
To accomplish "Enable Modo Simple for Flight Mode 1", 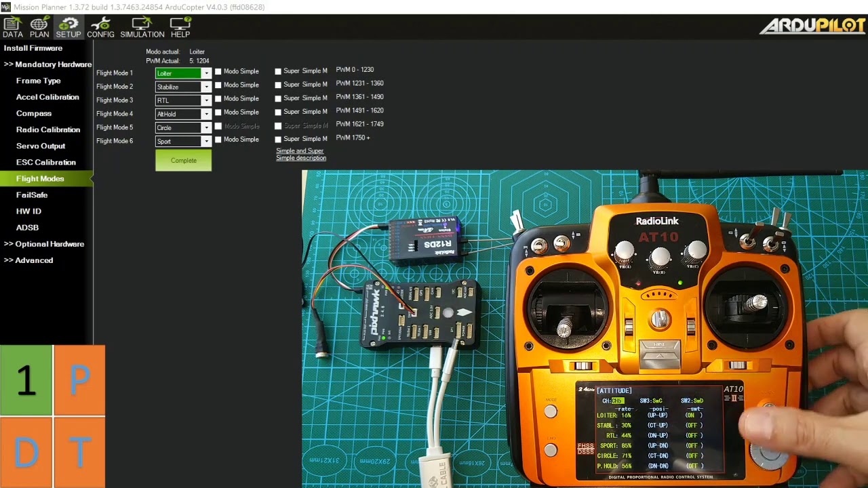I will pos(218,71).
